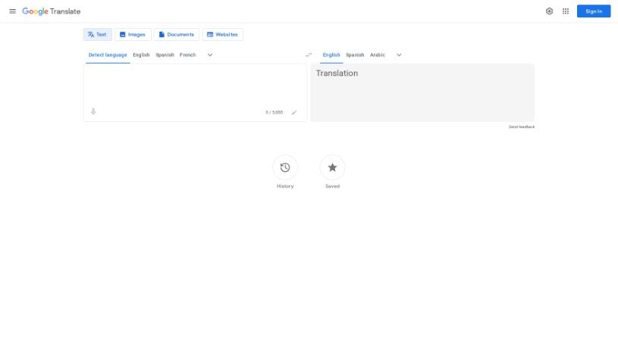
Task: Open the Google apps grid
Action: (x=566, y=11)
